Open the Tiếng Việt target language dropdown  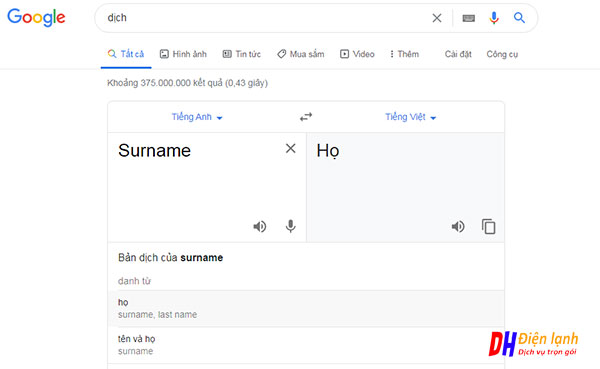point(411,117)
